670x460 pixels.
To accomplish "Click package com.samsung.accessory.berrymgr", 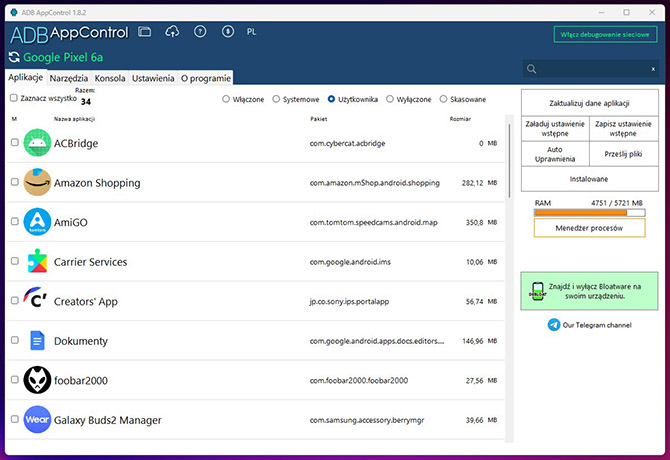I will [x=367, y=420].
